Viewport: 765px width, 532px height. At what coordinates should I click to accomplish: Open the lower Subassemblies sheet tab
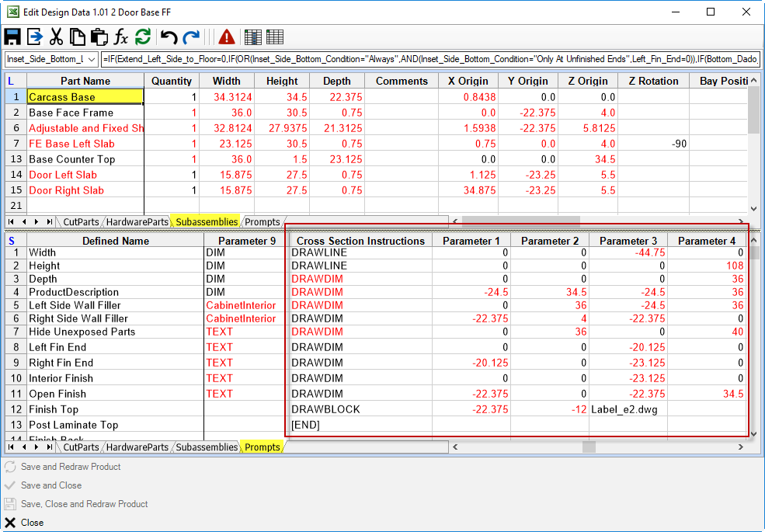coord(207,447)
